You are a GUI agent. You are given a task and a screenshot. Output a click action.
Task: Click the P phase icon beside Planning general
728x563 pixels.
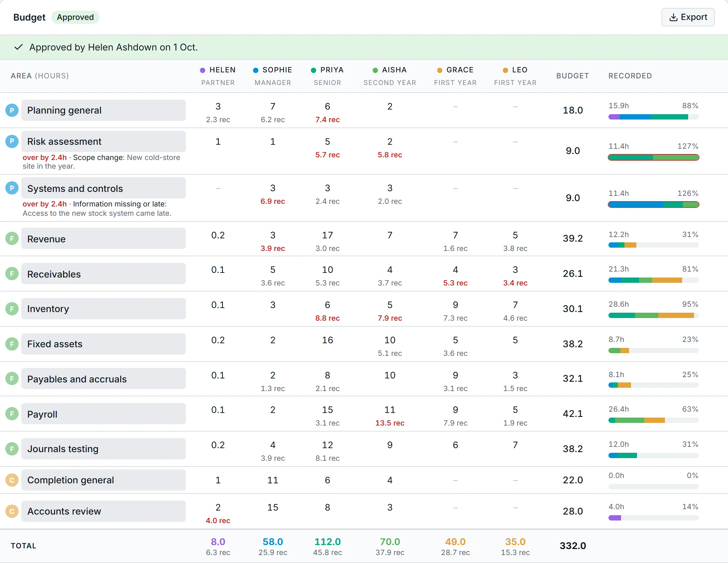click(x=12, y=110)
